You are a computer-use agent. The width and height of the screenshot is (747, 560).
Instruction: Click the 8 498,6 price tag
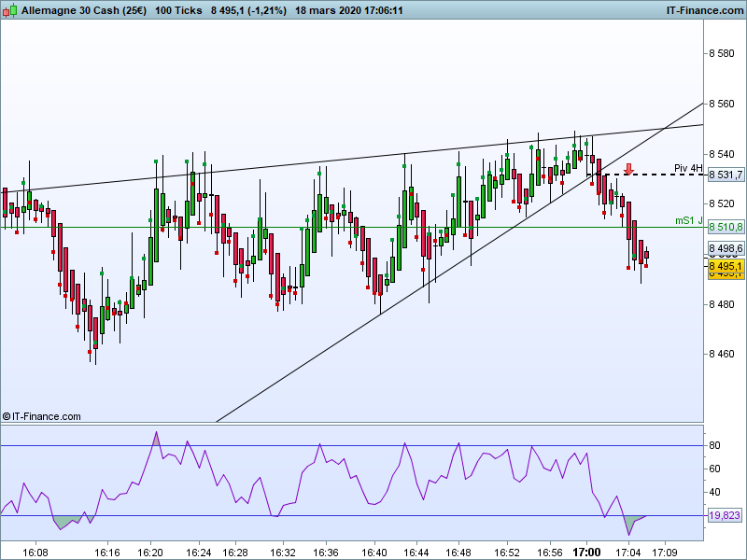point(726,248)
